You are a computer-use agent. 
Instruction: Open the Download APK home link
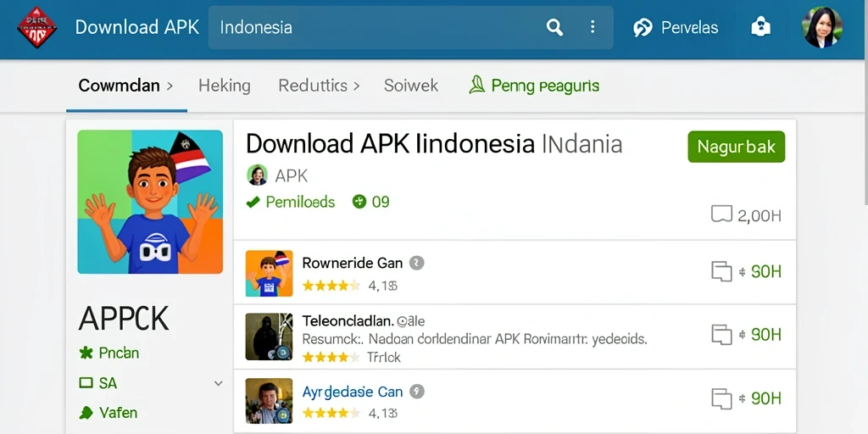(136, 27)
